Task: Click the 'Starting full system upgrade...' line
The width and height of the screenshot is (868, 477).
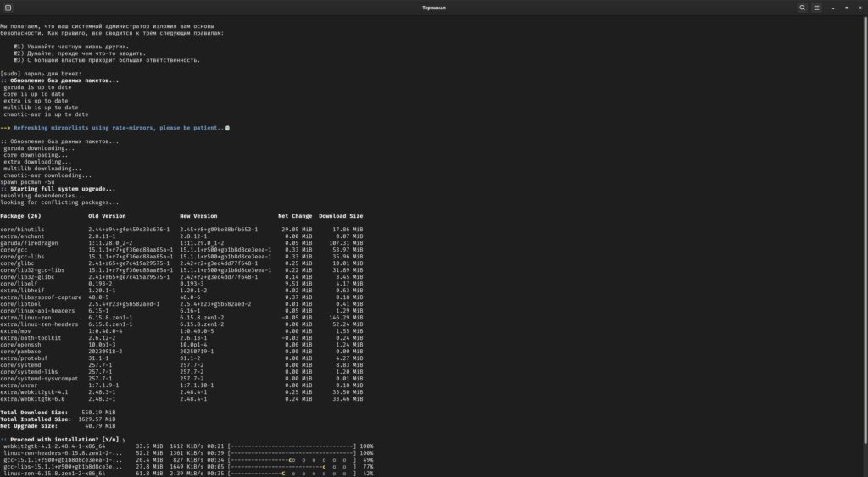Action: coord(58,189)
